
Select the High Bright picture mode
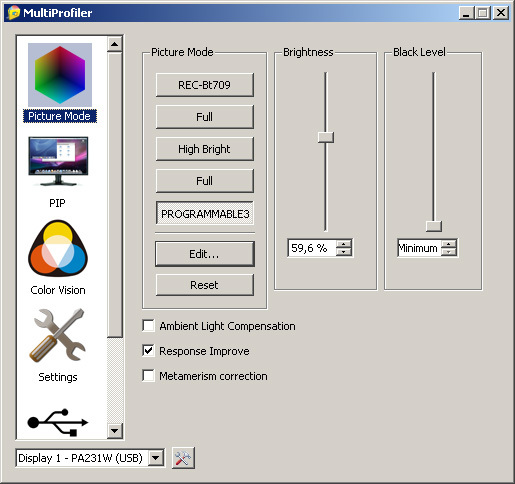[x=205, y=149]
